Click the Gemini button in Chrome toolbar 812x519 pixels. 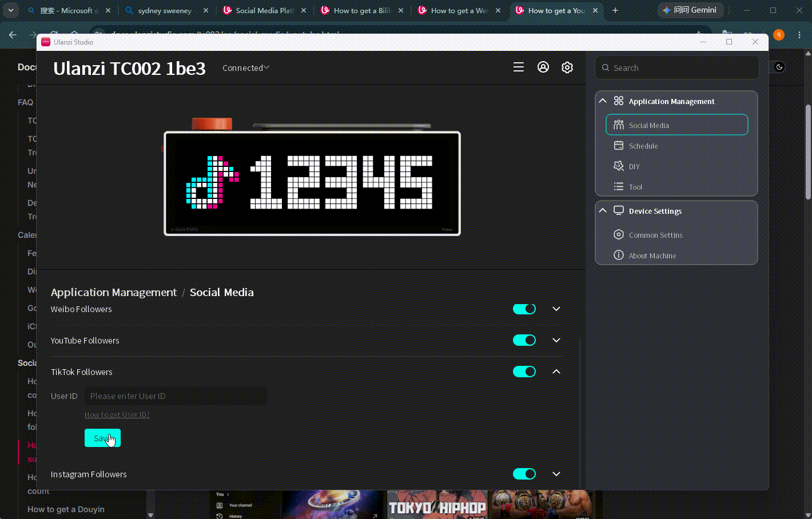tap(690, 10)
